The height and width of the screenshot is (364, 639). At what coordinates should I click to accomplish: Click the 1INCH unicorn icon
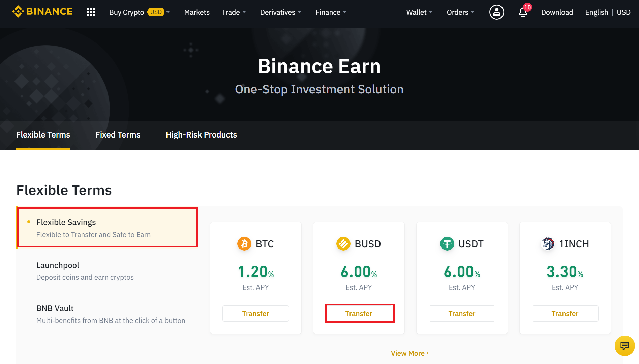pos(548,244)
